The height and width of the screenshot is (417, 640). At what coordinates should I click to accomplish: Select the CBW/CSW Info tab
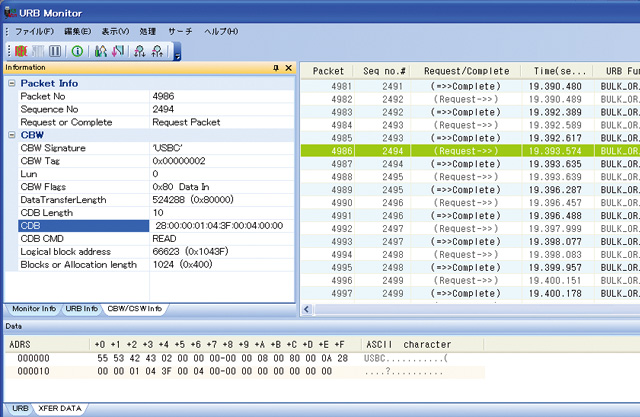point(134,309)
